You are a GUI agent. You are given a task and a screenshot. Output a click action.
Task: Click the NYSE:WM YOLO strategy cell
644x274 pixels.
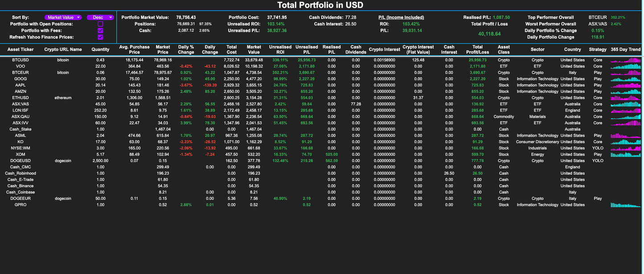(x=598, y=148)
